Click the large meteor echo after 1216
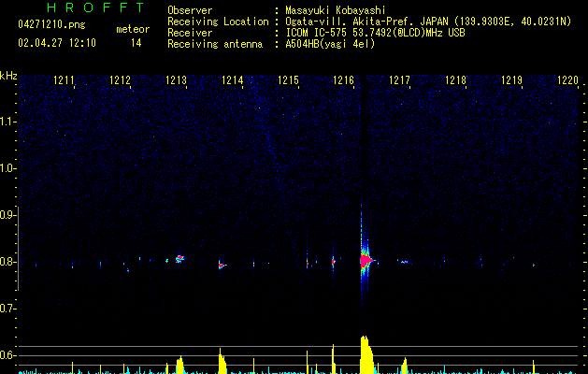 click(366, 260)
